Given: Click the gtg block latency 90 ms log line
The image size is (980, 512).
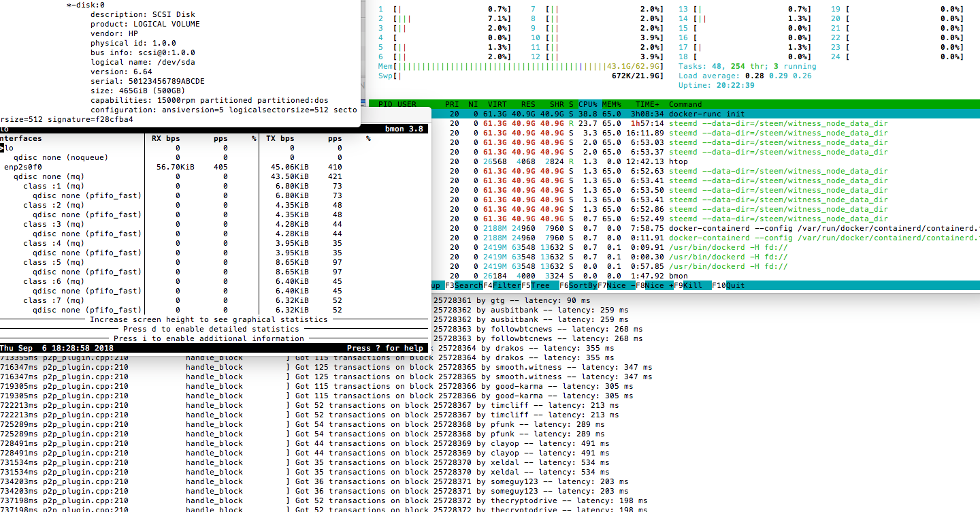Looking at the screenshot, I should (x=512, y=300).
